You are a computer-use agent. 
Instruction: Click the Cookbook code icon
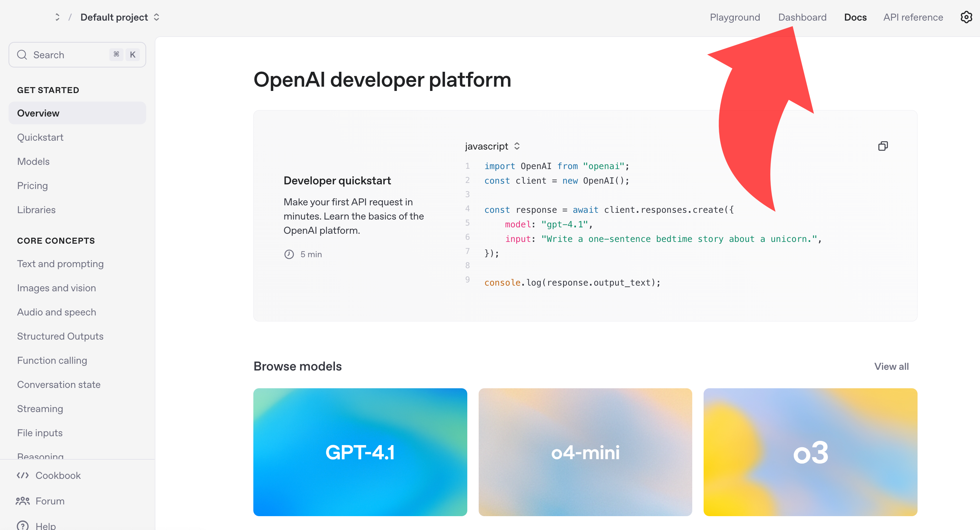pyautogui.click(x=23, y=475)
